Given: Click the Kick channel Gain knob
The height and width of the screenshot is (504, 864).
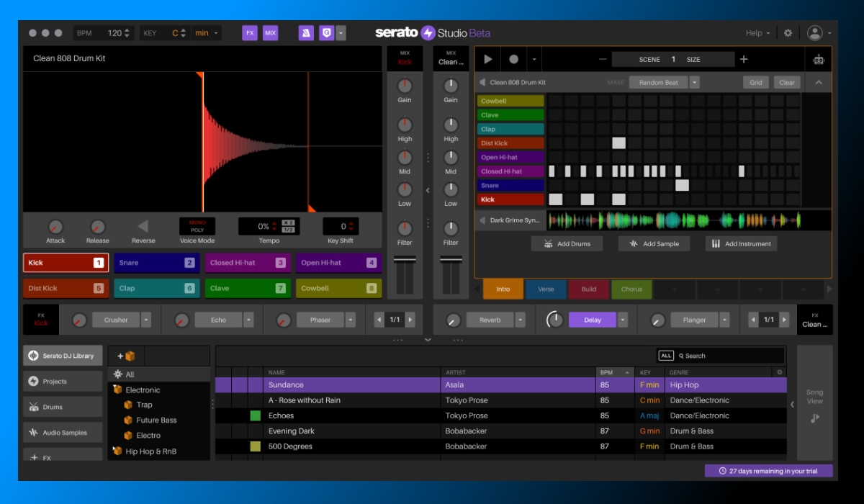Looking at the screenshot, I should [405, 86].
